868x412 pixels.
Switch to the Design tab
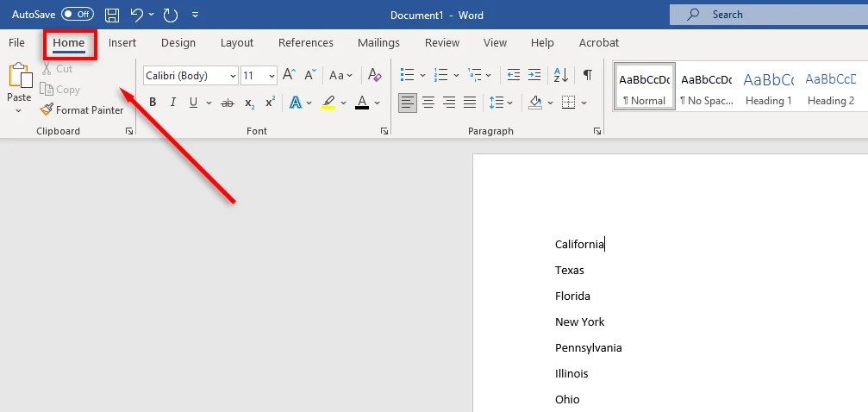178,42
